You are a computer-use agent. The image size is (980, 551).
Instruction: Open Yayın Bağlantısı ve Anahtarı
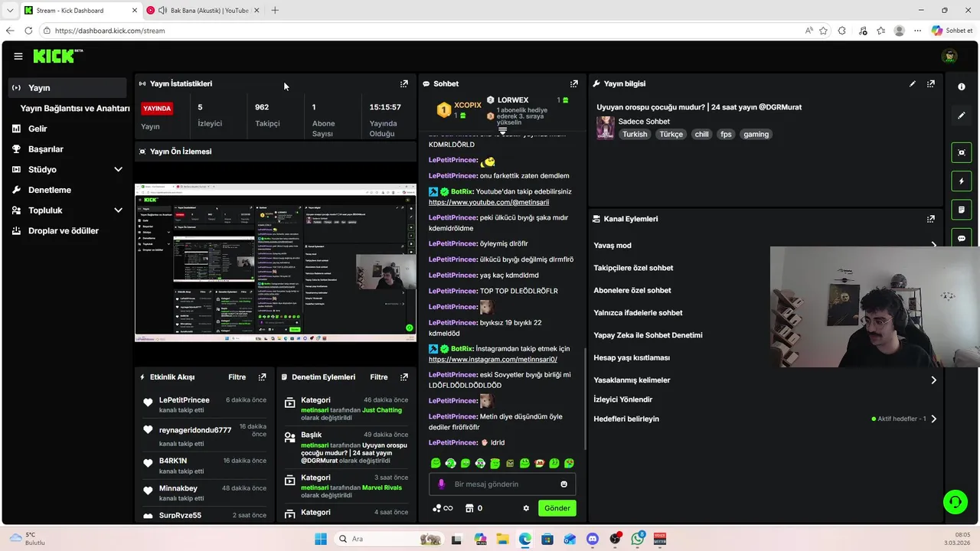point(75,109)
